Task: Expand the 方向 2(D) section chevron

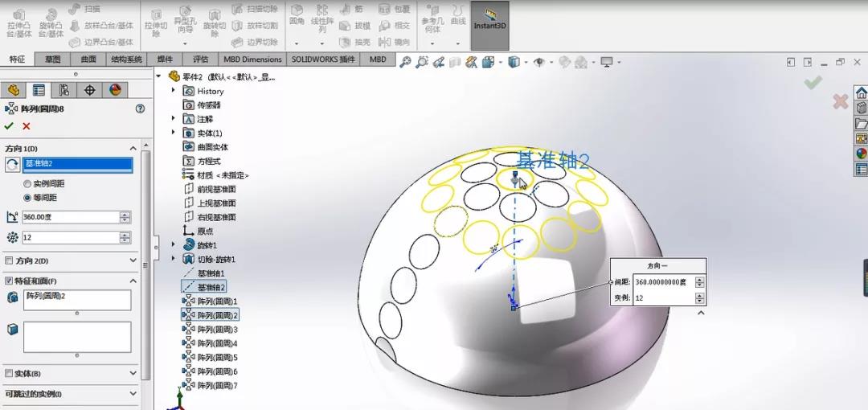Action: 133,260
